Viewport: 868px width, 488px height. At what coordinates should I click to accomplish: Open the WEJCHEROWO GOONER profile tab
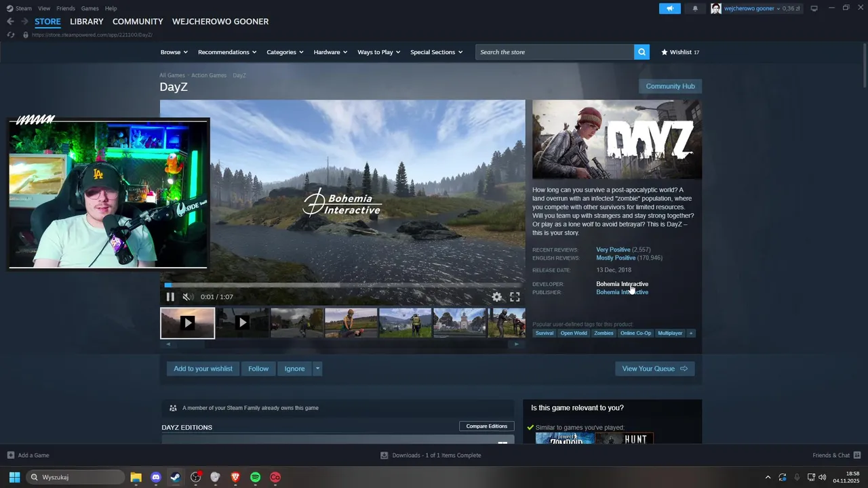[x=220, y=22]
